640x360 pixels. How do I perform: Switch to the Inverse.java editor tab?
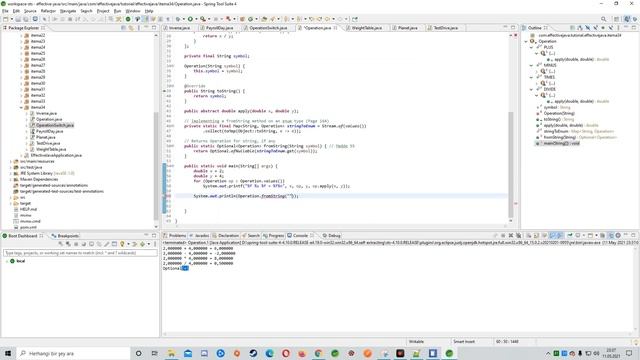(x=179, y=28)
